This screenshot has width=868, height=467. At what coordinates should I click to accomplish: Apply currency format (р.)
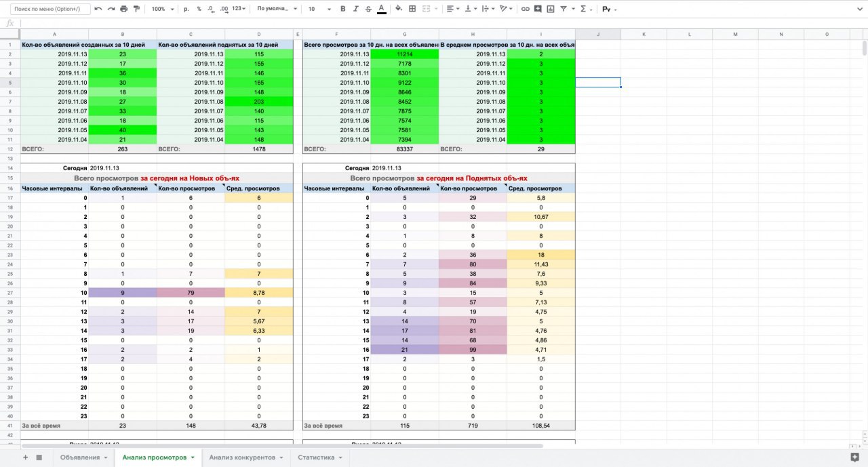tap(186, 9)
